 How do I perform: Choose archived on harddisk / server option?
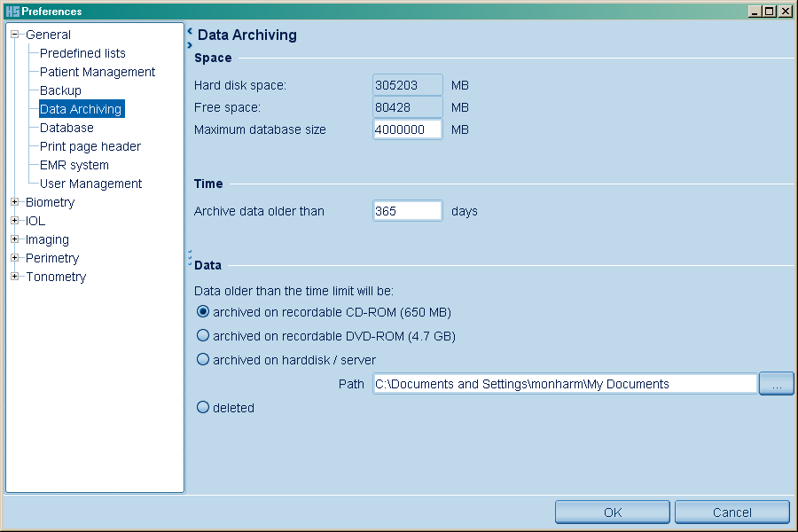coord(203,360)
